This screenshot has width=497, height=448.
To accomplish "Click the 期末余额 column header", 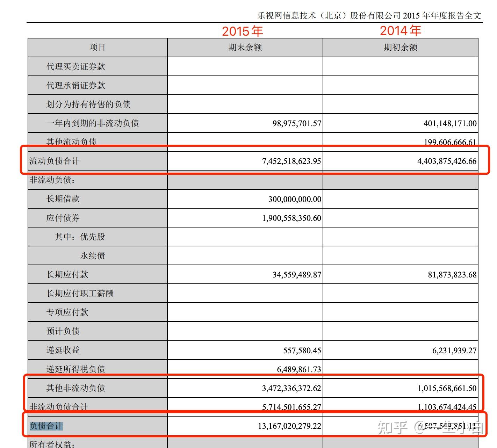I will (245, 48).
